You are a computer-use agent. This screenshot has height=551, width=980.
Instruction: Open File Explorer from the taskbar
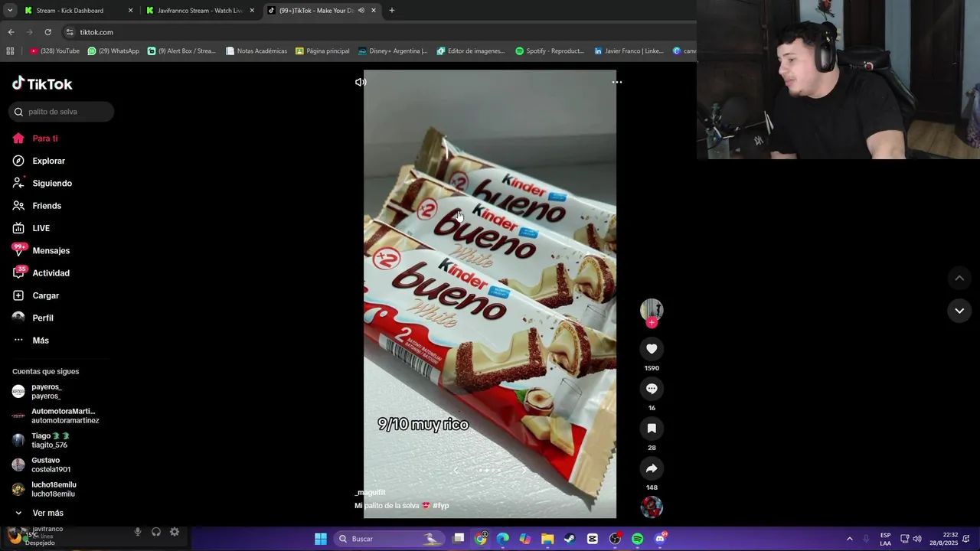[547, 539]
